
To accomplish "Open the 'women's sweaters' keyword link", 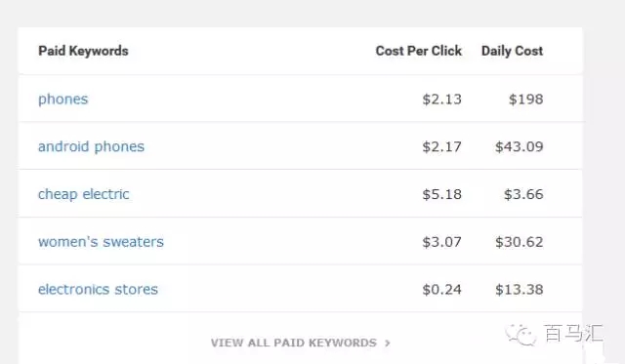I will point(101,242).
